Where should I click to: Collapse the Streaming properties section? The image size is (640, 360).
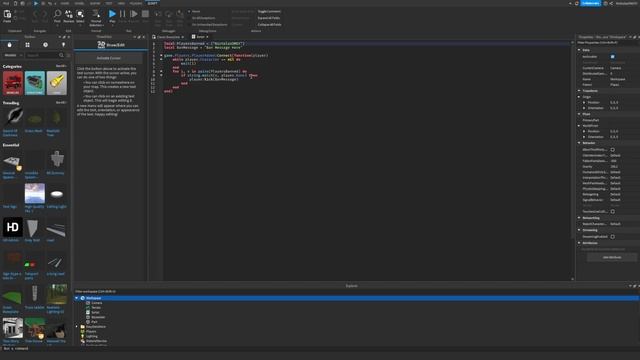coord(579,230)
